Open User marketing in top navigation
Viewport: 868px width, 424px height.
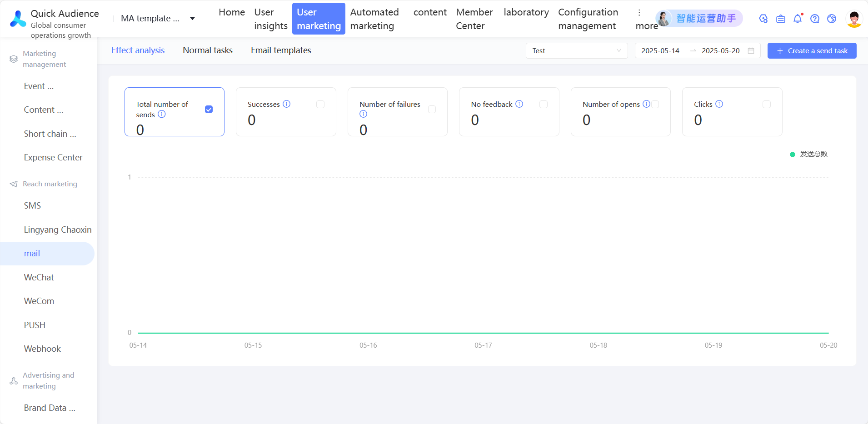click(x=319, y=19)
